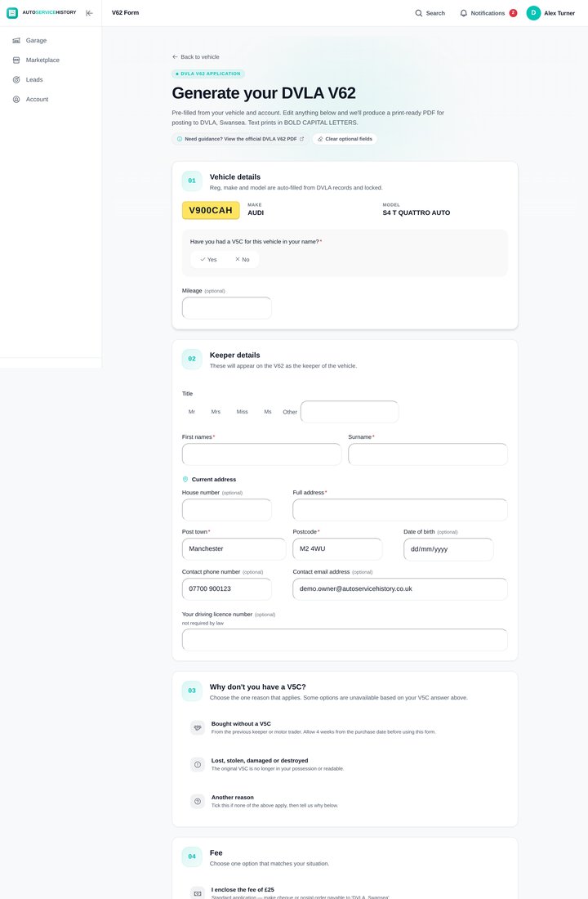Follow the Back to vehicle link
Viewport: 588px width, 899px height.
click(195, 56)
